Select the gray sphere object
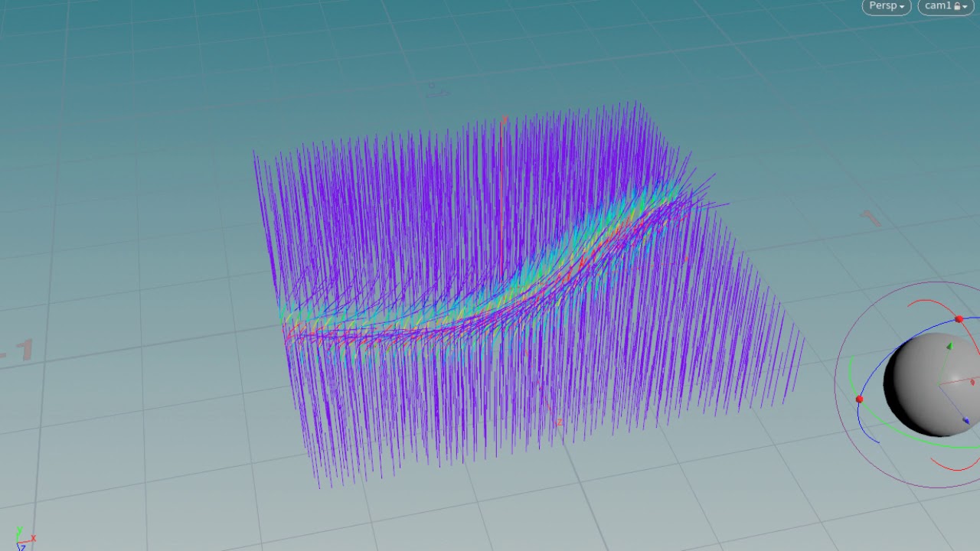Image resolution: width=980 pixels, height=551 pixels. (x=930, y=383)
